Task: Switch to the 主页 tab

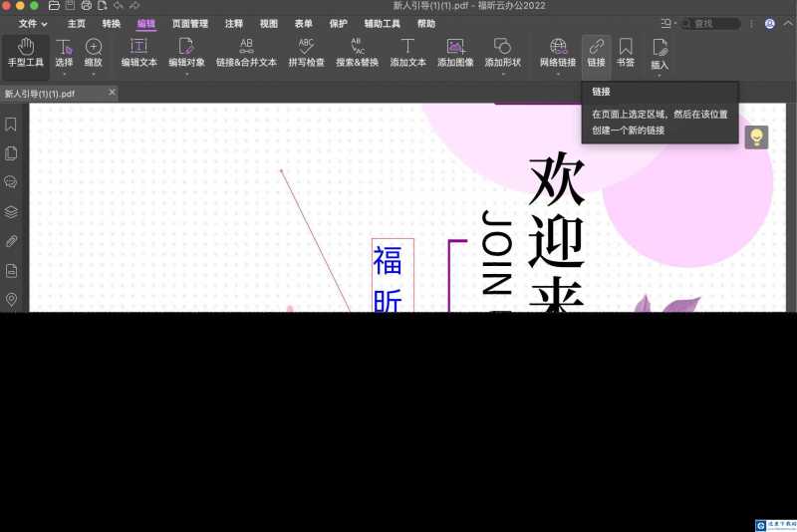Action: [77, 23]
